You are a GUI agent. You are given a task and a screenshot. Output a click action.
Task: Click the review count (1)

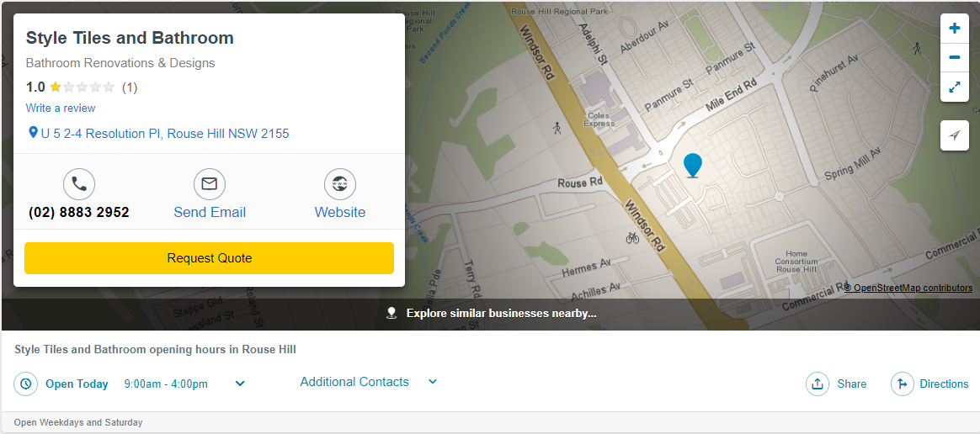point(130,87)
